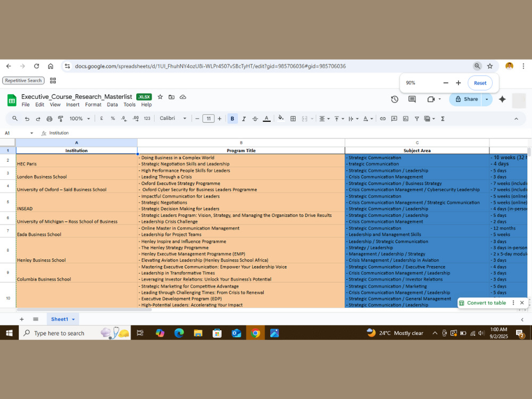
Task: Activate the paint format tool
Action: point(61,119)
